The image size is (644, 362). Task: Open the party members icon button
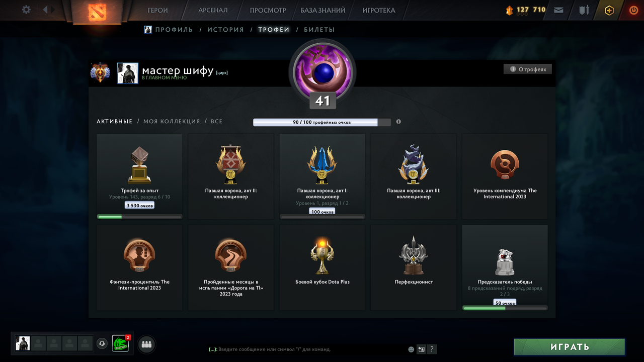pos(146,344)
